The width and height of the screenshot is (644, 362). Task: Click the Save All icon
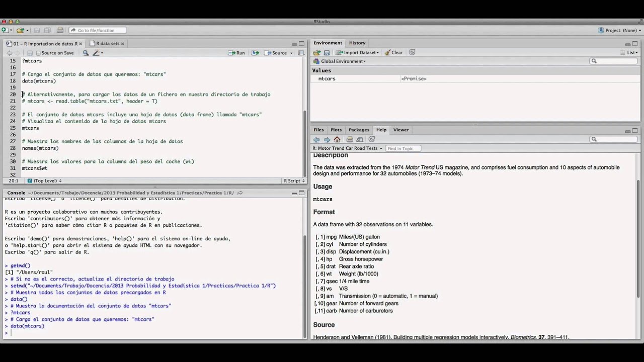(47, 30)
